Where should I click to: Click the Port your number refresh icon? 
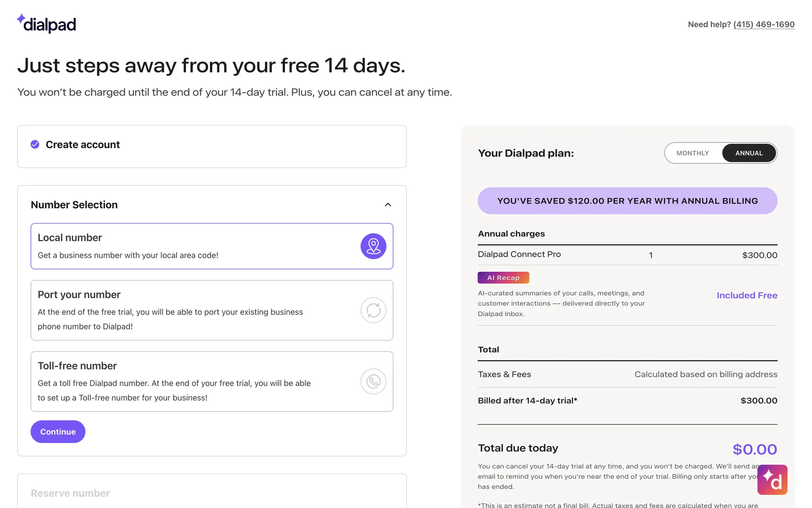[x=373, y=310]
